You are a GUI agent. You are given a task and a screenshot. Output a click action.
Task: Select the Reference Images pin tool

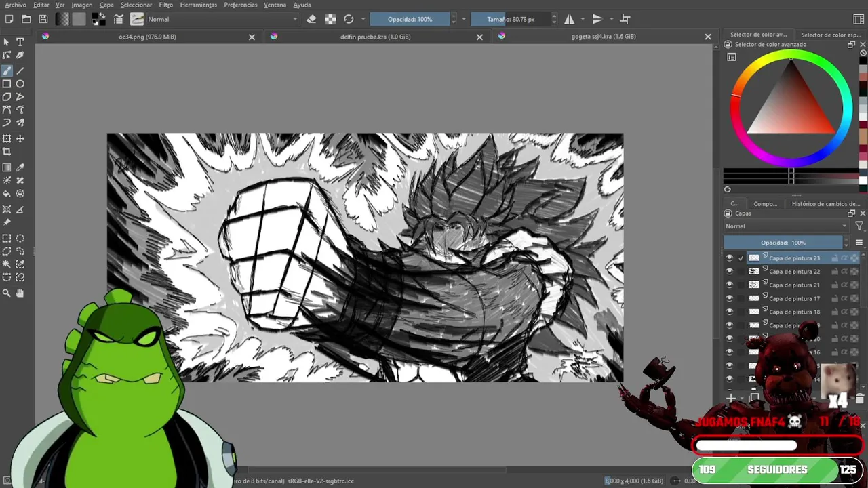coord(7,223)
